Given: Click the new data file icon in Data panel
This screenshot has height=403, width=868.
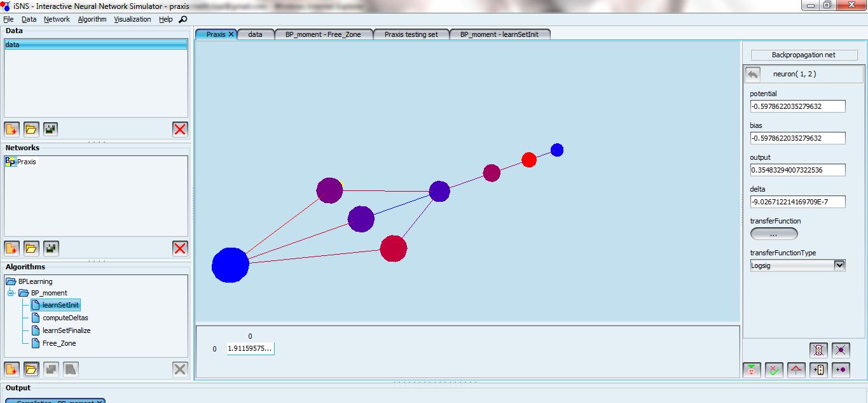Looking at the screenshot, I should pos(11,129).
